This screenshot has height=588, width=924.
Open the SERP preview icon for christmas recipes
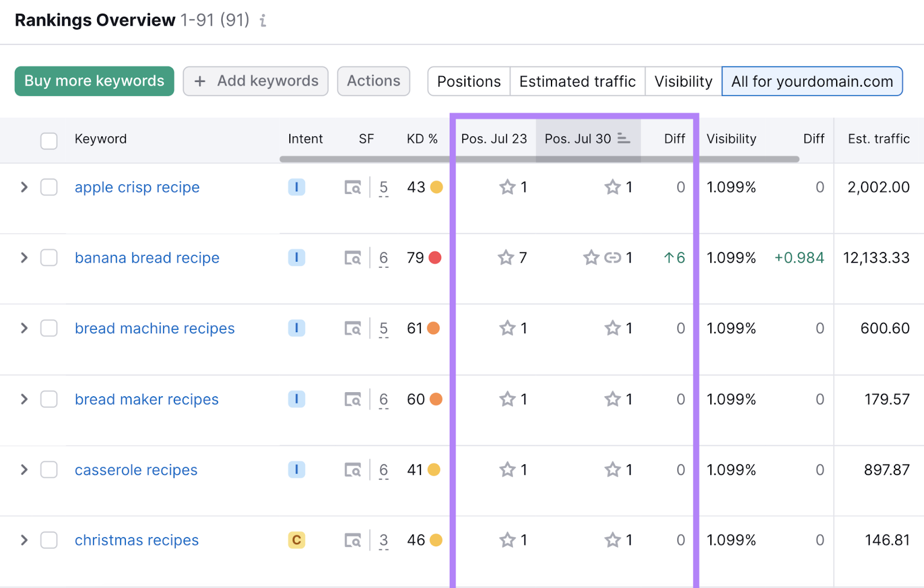click(x=353, y=540)
